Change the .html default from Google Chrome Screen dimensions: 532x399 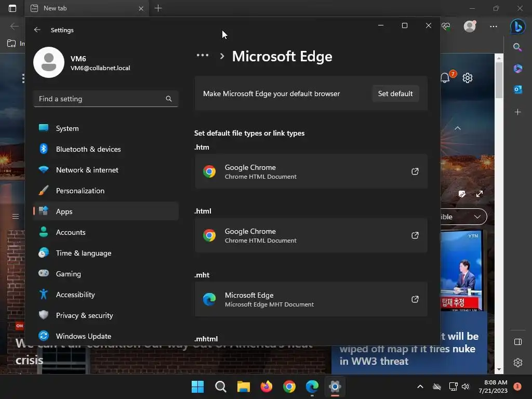[x=311, y=235]
